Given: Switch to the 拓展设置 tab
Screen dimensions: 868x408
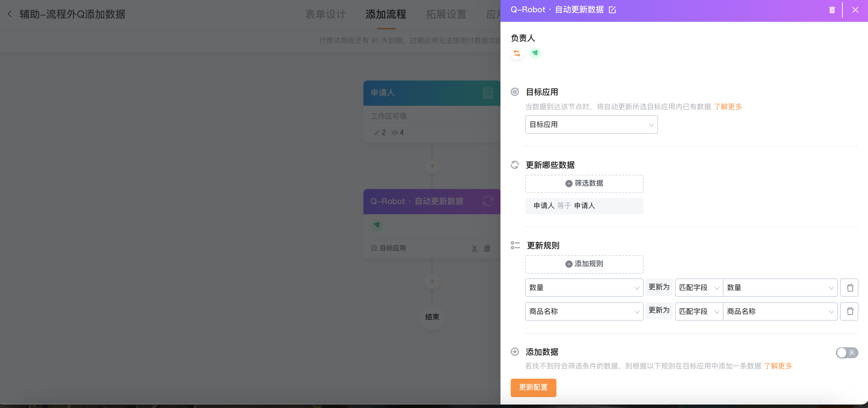Looking at the screenshot, I should pos(446,14).
